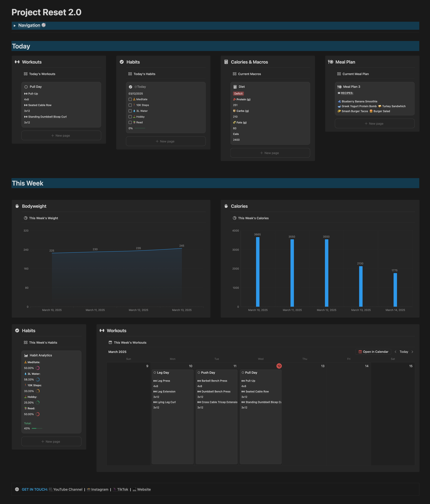Click Open in Calendar button
This screenshot has height=504, width=430.
(373, 352)
